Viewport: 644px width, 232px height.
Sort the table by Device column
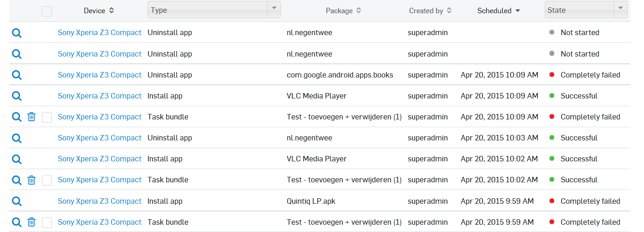tap(99, 10)
